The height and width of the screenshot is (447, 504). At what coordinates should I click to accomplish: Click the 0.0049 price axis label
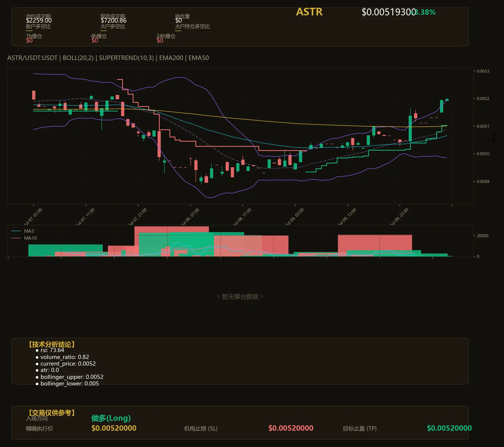point(483,181)
